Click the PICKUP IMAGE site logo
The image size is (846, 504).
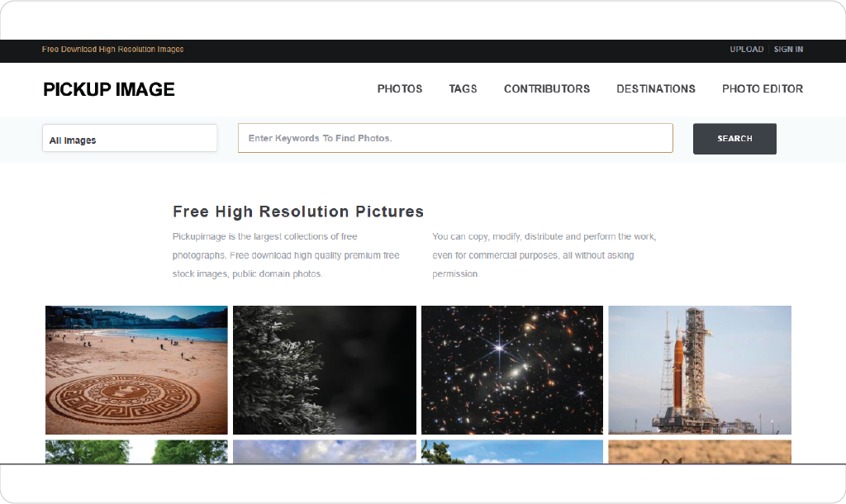(x=109, y=89)
